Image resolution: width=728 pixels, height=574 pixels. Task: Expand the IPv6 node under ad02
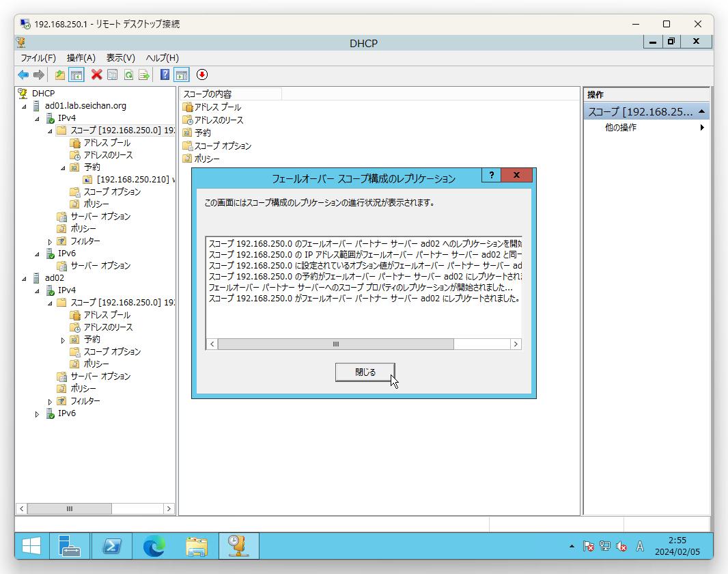point(37,414)
